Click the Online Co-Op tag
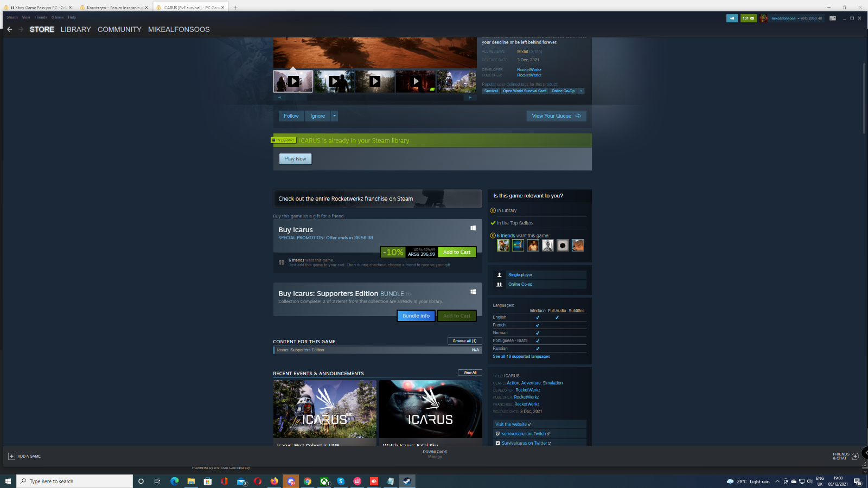The height and width of the screenshot is (488, 868). 563,91
